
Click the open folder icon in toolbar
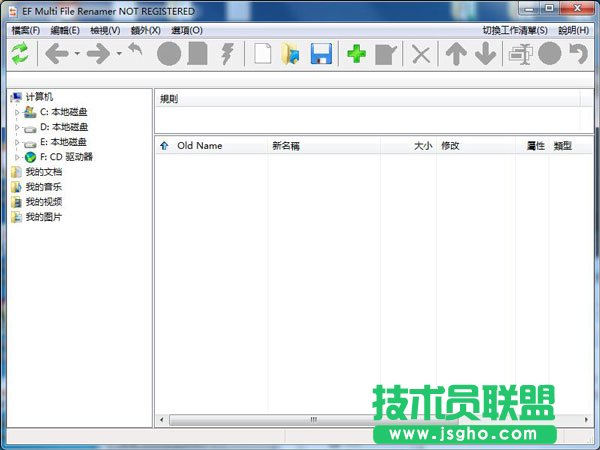pos(290,54)
